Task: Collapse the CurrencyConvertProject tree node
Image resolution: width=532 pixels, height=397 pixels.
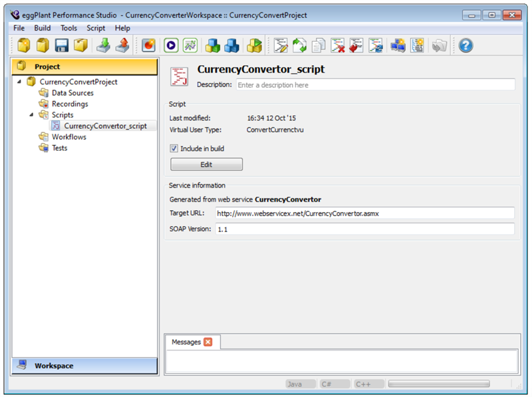Action: (19, 82)
